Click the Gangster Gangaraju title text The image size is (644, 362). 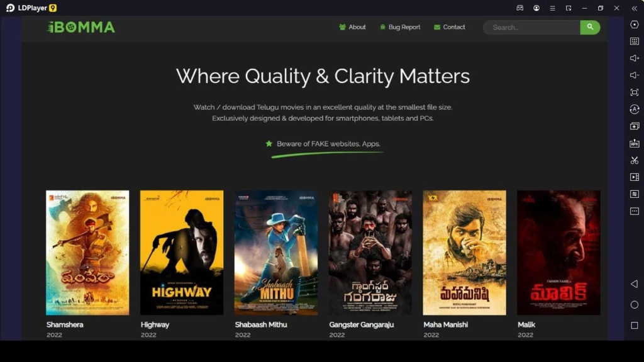[x=362, y=325]
